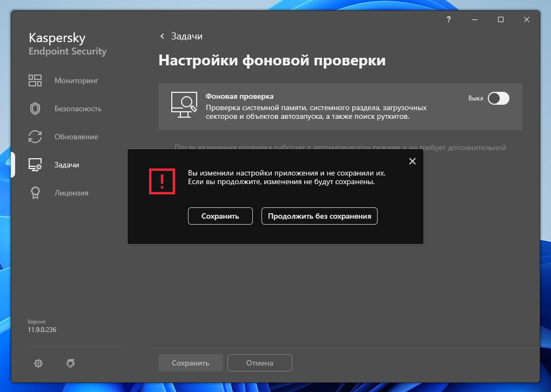The width and height of the screenshot is (551, 392).
Task: Click the Отмена button
Action: point(260,363)
